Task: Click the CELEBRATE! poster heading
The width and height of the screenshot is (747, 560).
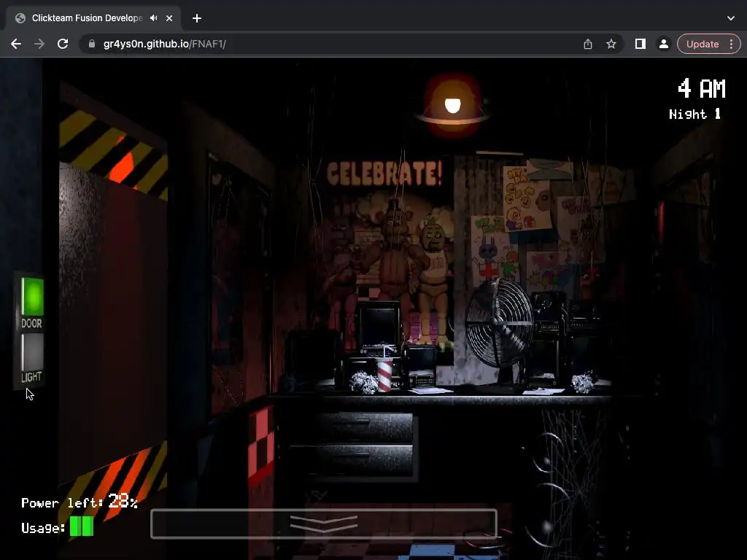Action: click(384, 174)
